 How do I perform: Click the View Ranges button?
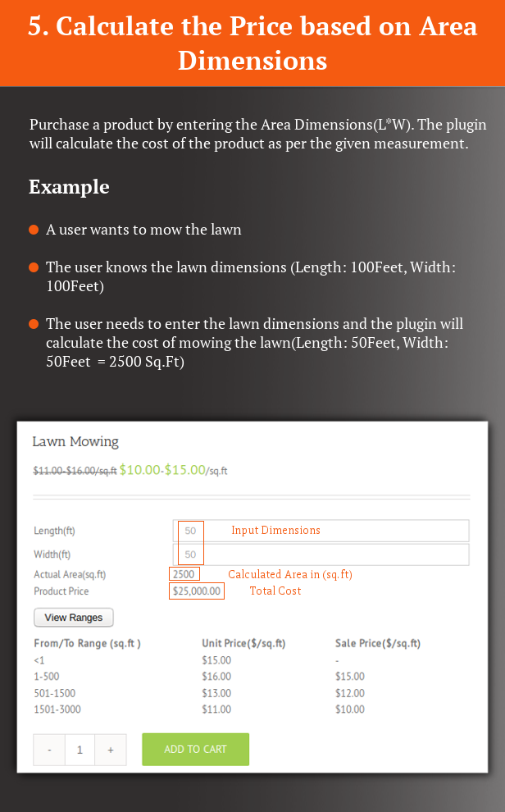[x=74, y=618]
